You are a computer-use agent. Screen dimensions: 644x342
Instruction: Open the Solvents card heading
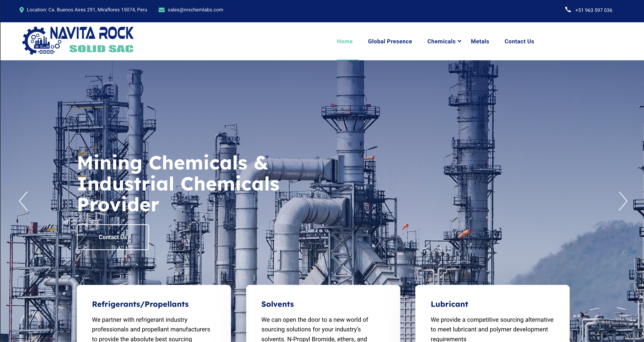(x=277, y=304)
